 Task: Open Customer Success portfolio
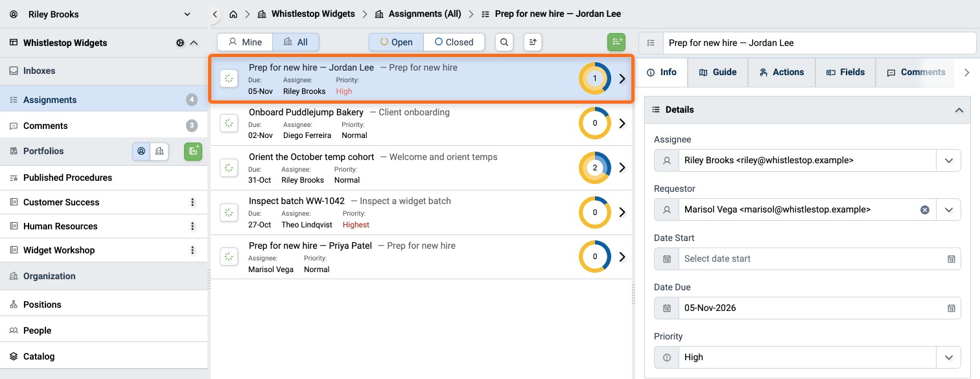[62, 202]
